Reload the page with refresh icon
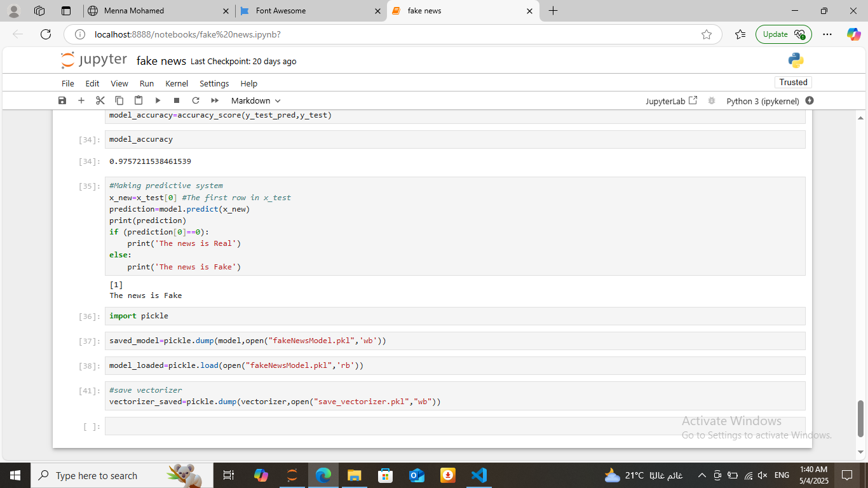Image resolution: width=868 pixels, height=488 pixels. coord(45,34)
